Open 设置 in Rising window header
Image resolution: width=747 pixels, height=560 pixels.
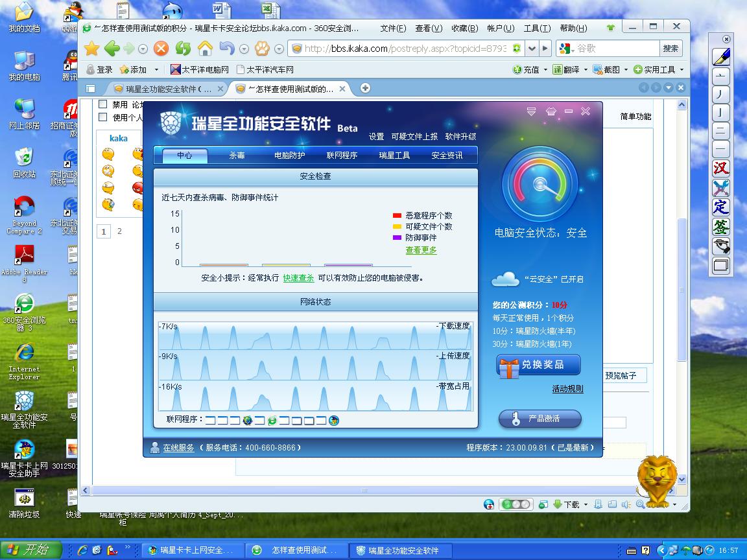[x=376, y=137]
